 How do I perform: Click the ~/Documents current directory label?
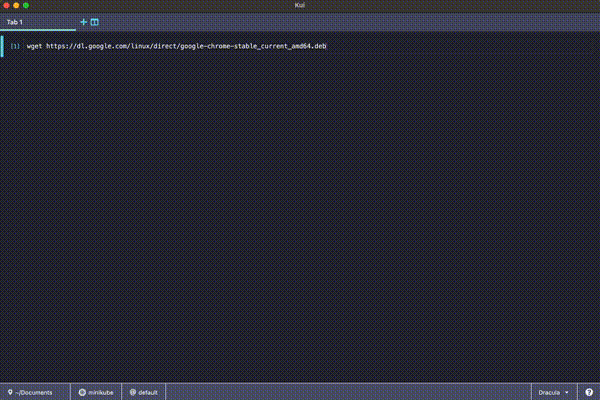tap(34, 393)
